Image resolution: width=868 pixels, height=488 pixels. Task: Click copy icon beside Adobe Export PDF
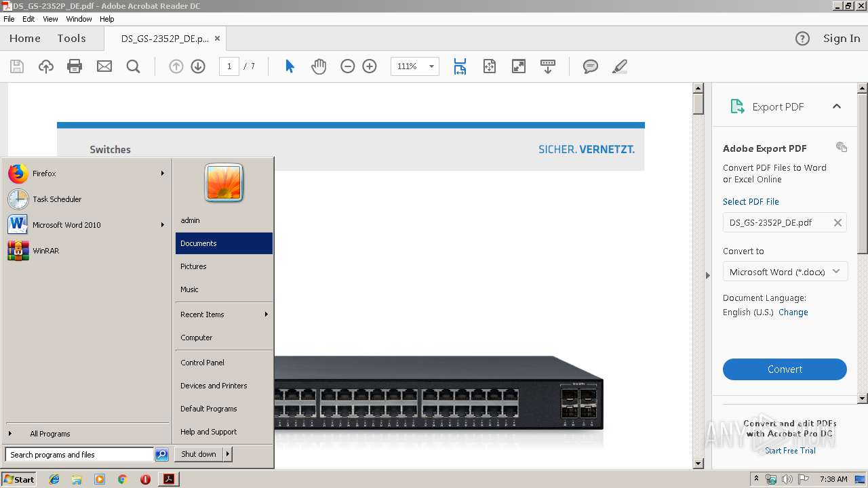(842, 147)
